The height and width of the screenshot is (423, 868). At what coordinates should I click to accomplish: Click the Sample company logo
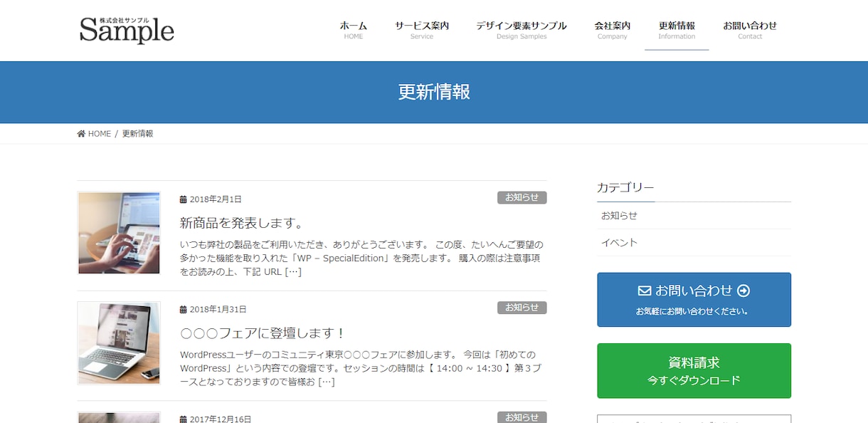[127, 29]
